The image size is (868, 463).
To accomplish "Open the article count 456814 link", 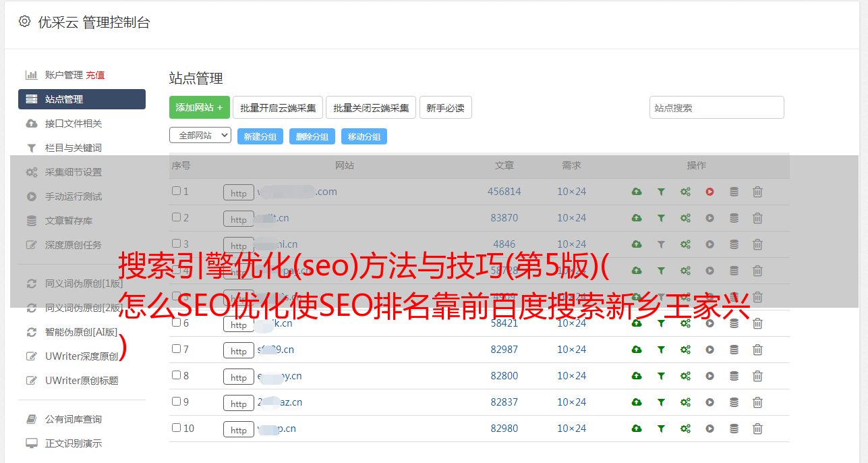I will point(504,192).
